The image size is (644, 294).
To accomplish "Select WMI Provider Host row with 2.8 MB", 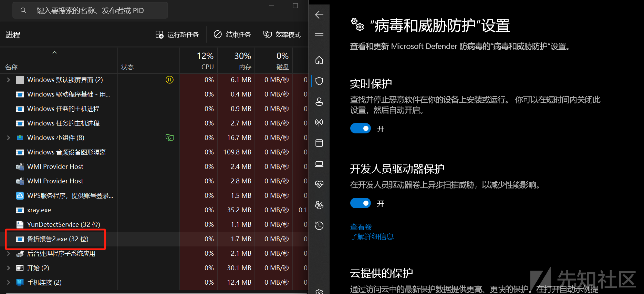I will [x=154, y=181].
